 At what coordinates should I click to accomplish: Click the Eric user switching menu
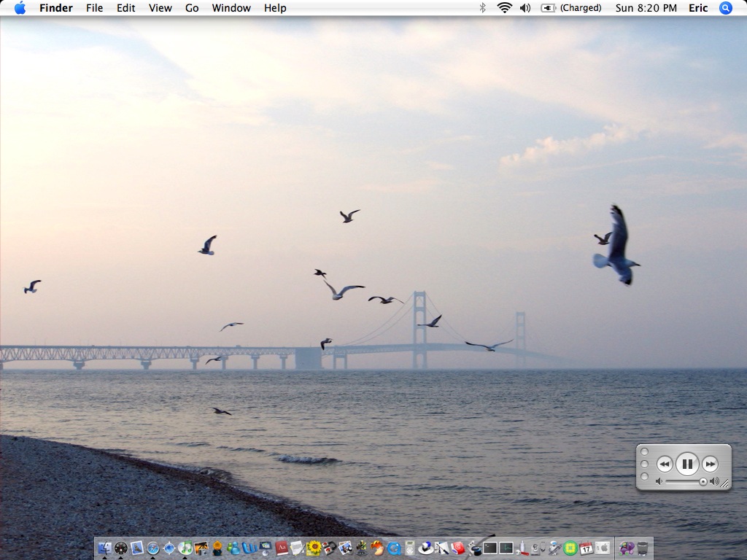pos(698,8)
